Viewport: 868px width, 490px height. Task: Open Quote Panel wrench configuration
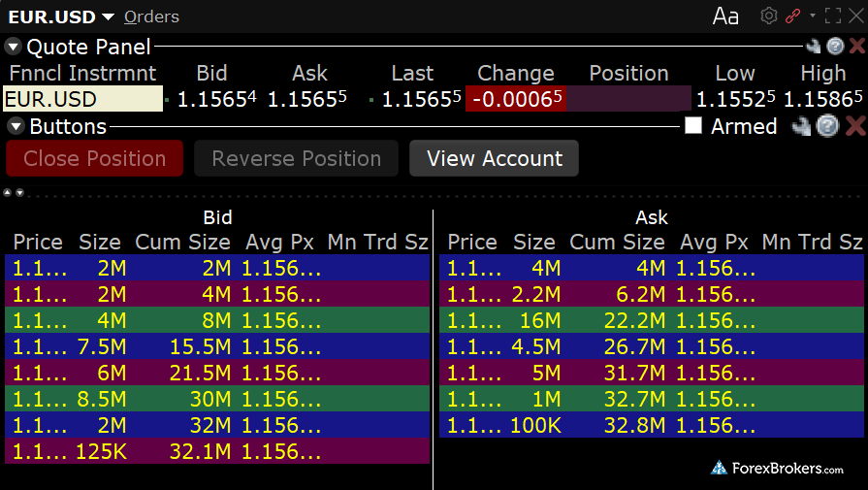[x=813, y=46]
